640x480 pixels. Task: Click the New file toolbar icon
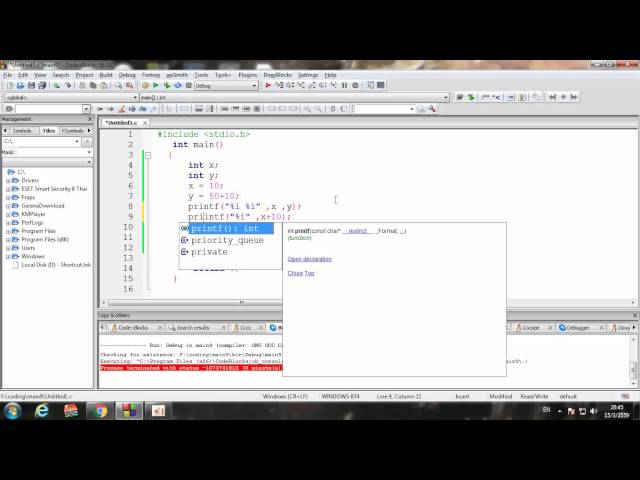click(9, 85)
